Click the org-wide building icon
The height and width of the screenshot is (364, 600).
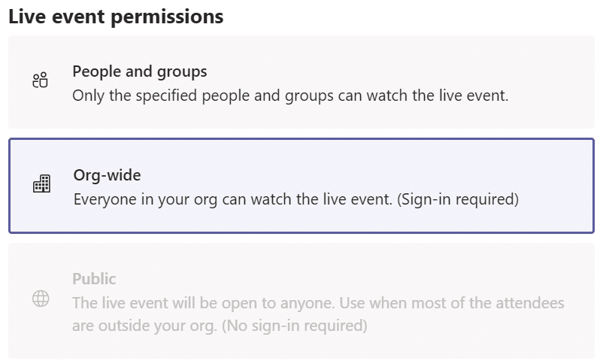coord(41,184)
